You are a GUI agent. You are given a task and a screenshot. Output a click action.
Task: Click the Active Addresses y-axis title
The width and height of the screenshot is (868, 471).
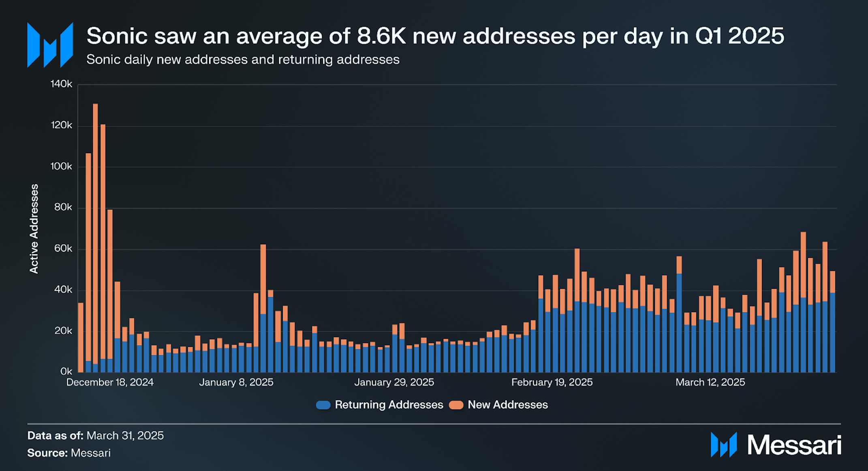coord(34,229)
